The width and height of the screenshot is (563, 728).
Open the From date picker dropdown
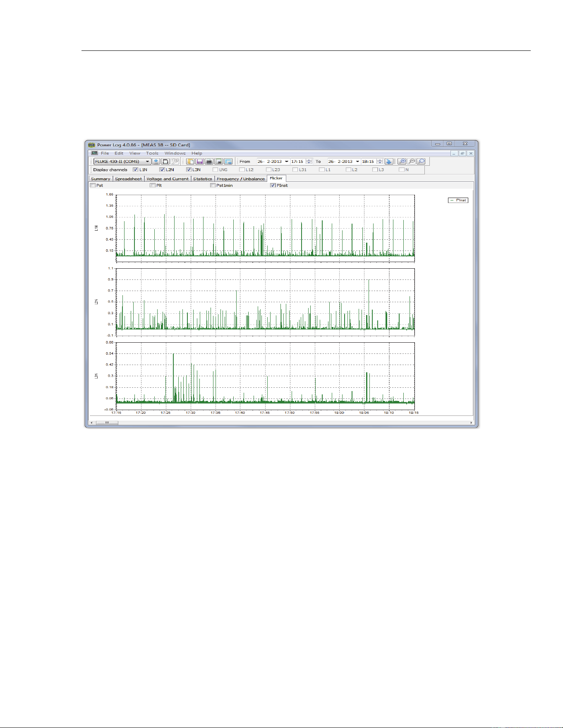tap(286, 162)
